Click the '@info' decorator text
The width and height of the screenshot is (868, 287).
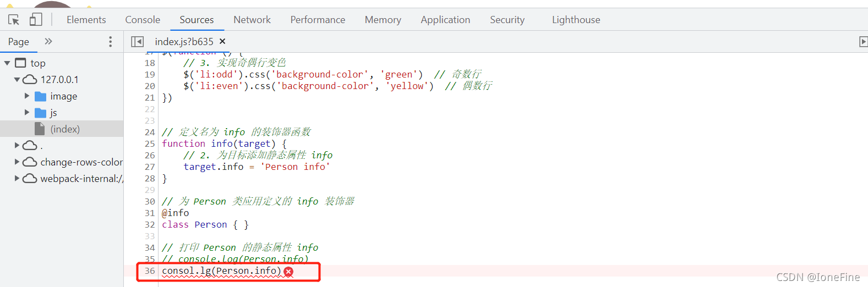tap(176, 213)
